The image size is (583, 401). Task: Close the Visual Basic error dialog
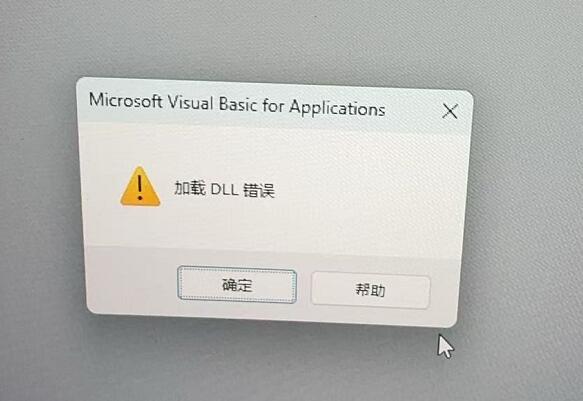click(450, 111)
